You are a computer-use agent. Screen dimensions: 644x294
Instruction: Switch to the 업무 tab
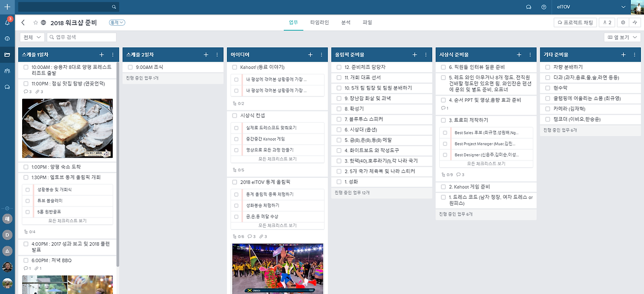point(293,23)
